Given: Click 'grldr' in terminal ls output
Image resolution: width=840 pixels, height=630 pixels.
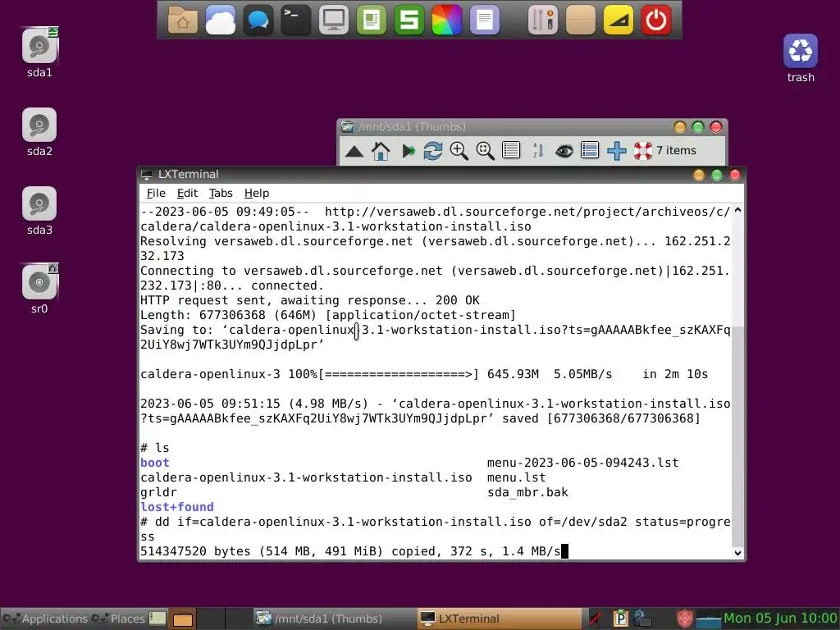Looking at the screenshot, I should click(x=158, y=492).
